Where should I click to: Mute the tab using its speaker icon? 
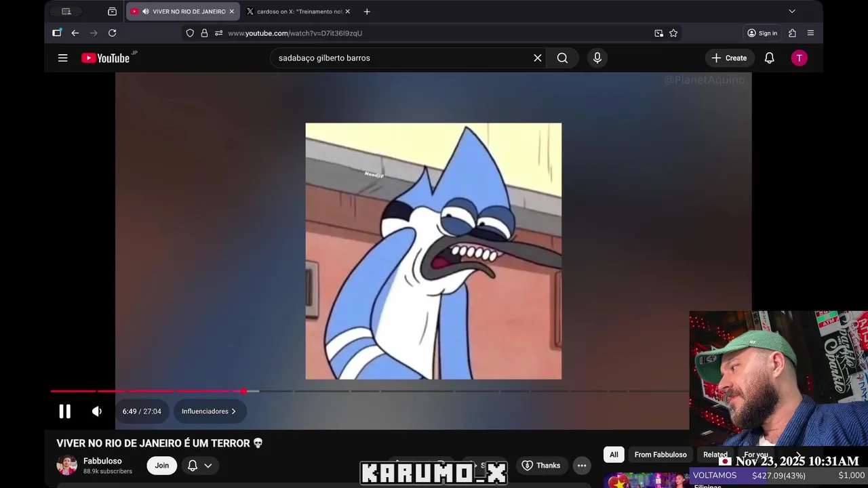tap(145, 12)
